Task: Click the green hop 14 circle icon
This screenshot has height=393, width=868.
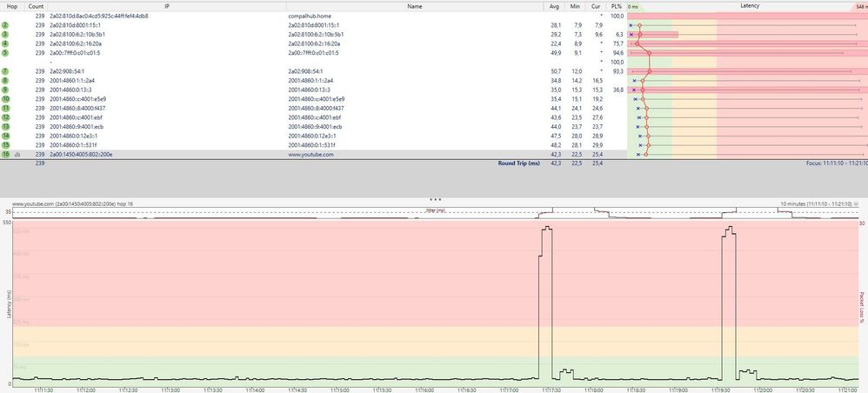Action: pos(5,137)
